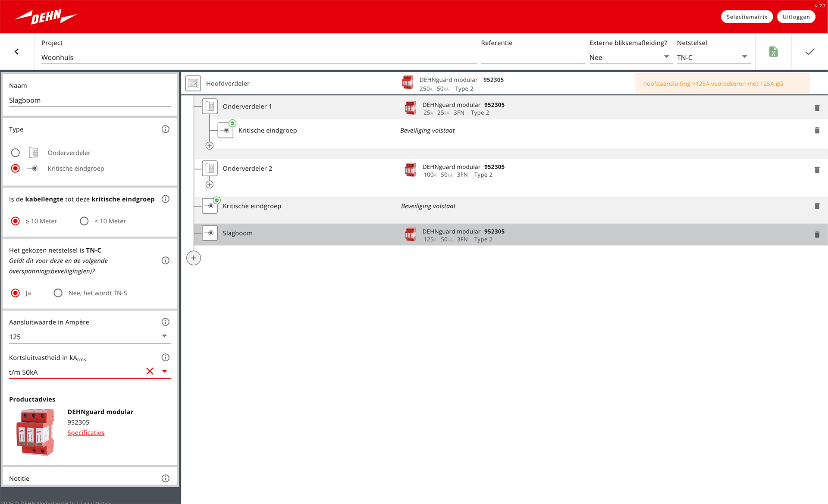Click DEHNguard product icon in Hoofdverdeler row
This screenshot has height=504, width=828.
click(408, 82)
